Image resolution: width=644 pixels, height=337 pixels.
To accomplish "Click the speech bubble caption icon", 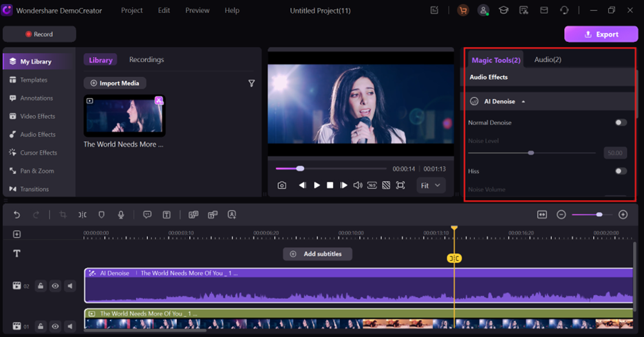I will (x=147, y=215).
